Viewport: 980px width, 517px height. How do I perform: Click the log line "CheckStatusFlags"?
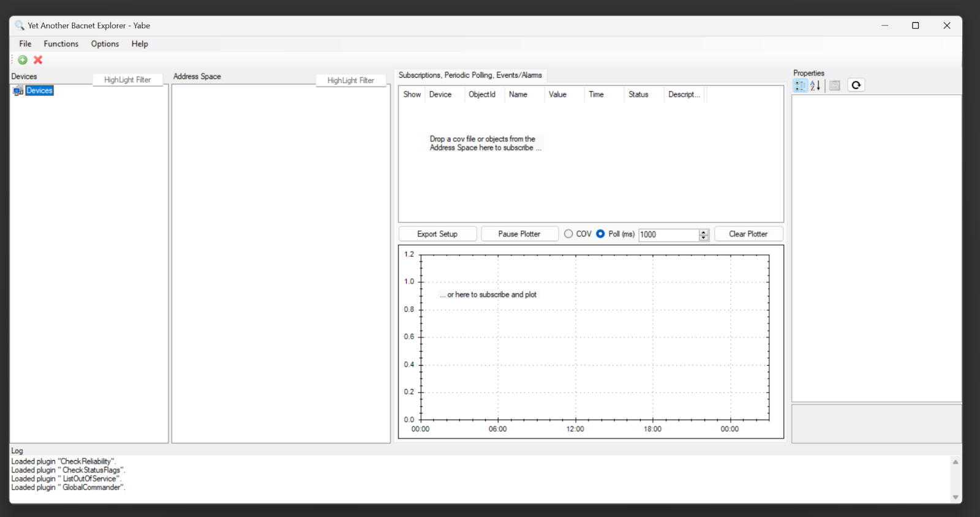tap(68, 470)
